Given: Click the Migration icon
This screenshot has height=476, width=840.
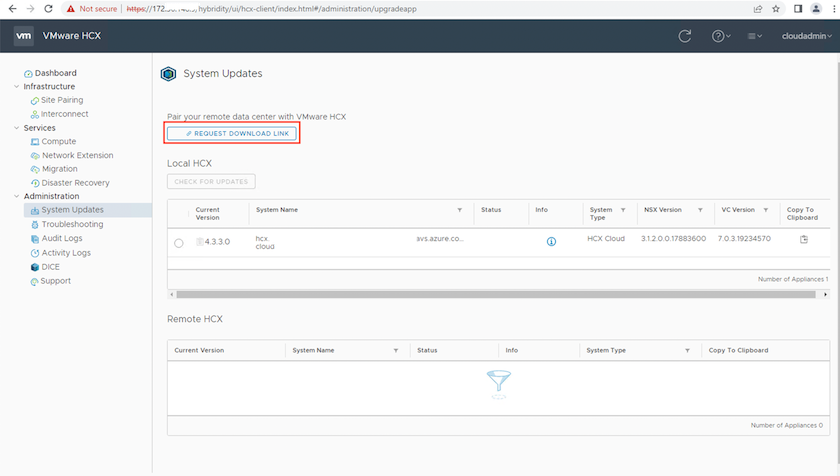Looking at the screenshot, I should [35, 169].
